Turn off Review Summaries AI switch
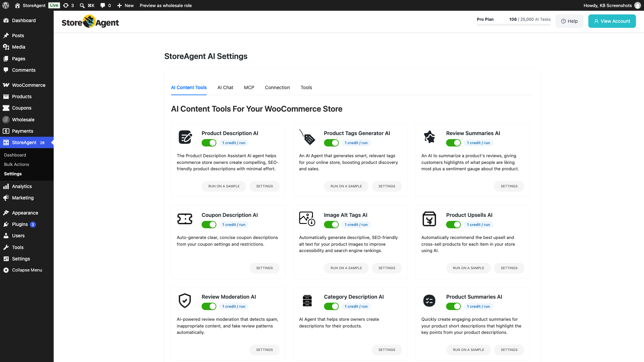This screenshot has width=644, height=362. coord(453,143)
